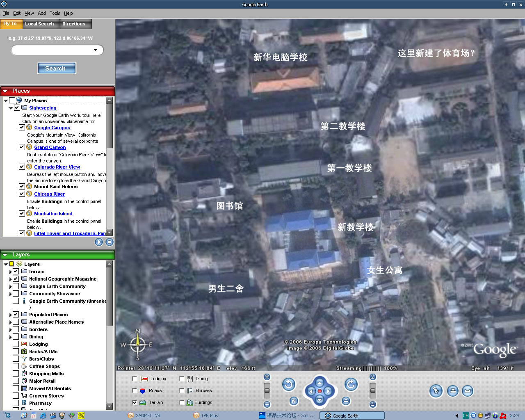Switch to the Local Search tab
The image size is (525, 420).
(39, 24)
